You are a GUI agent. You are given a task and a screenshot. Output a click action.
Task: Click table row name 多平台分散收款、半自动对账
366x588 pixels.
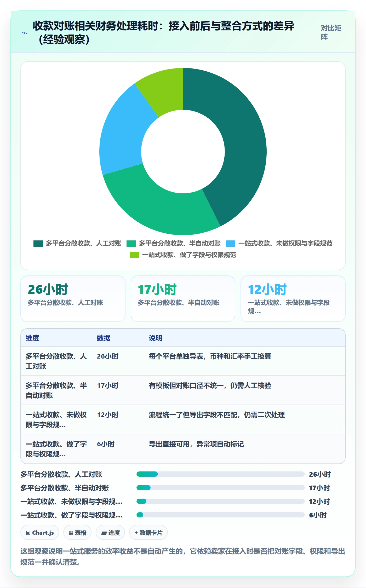click(56, 390)
